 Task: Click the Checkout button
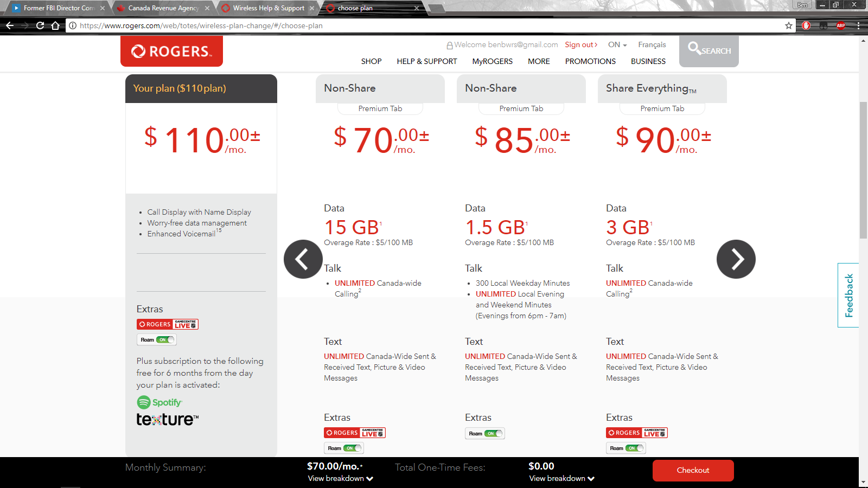(x=693, y=471)
